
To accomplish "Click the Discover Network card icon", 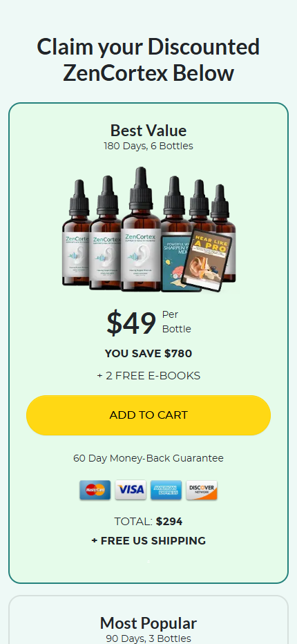I will pyautogui.click(x=201, y=490).
